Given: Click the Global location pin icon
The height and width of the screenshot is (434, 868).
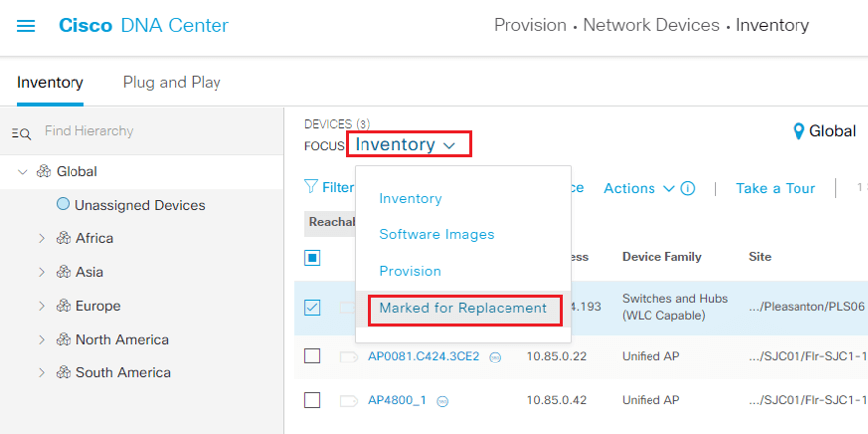Looking at the screenshot, I should [798, 131].
